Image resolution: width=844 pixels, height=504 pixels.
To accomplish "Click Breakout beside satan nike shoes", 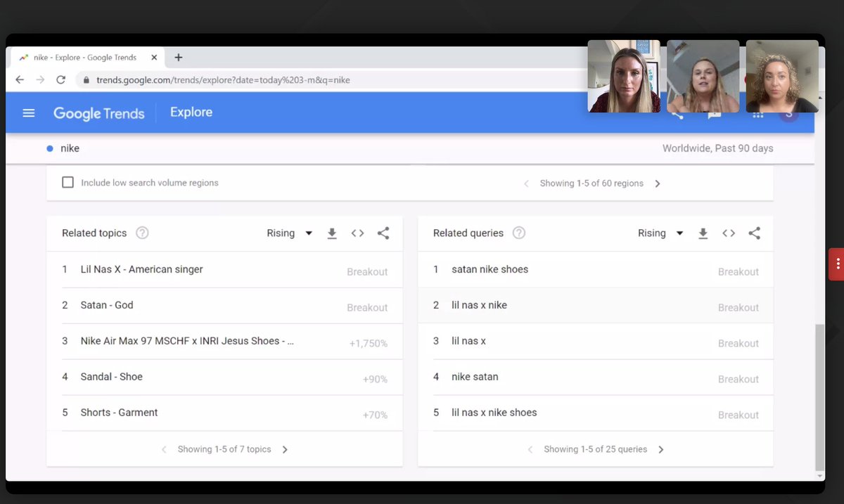I will (738, 272).
